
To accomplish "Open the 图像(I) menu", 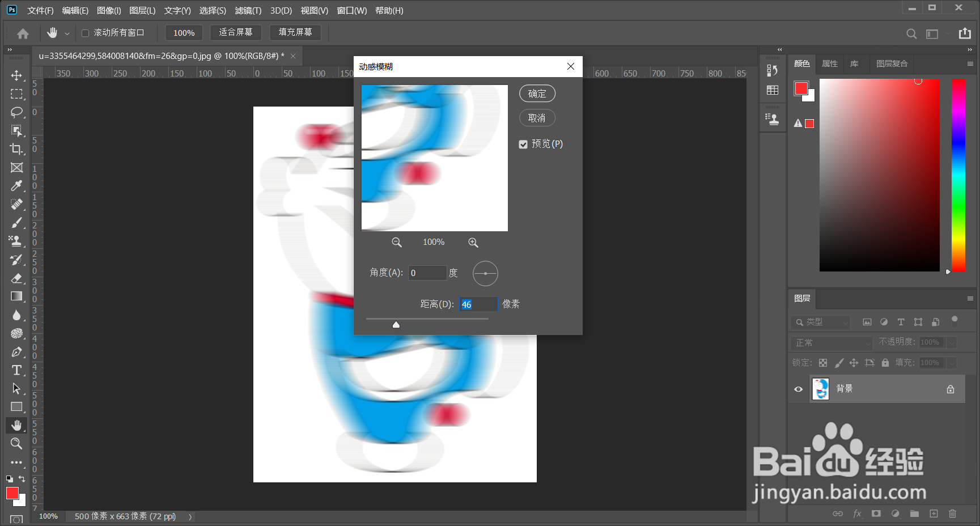I will (x=109, y=10).
